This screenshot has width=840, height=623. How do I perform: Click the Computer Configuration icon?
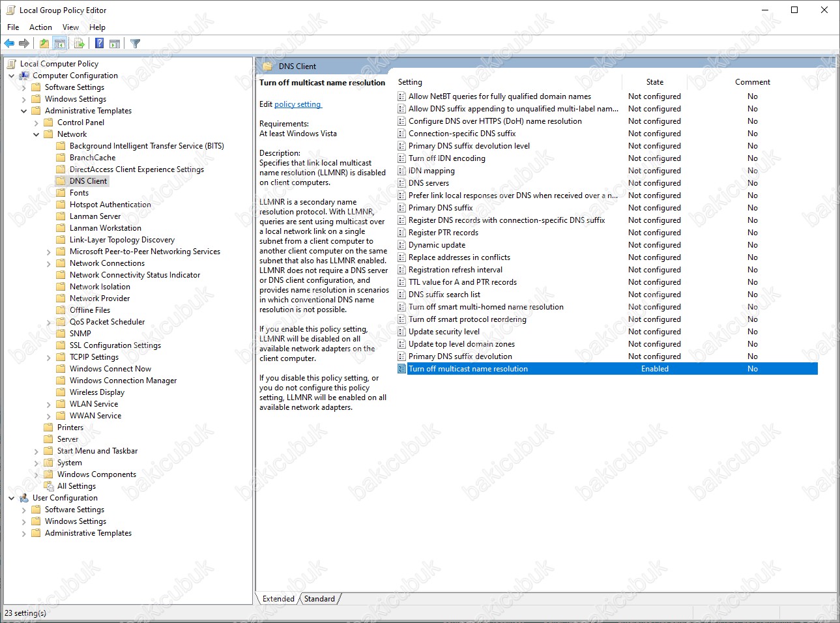(x=24, y=76)
